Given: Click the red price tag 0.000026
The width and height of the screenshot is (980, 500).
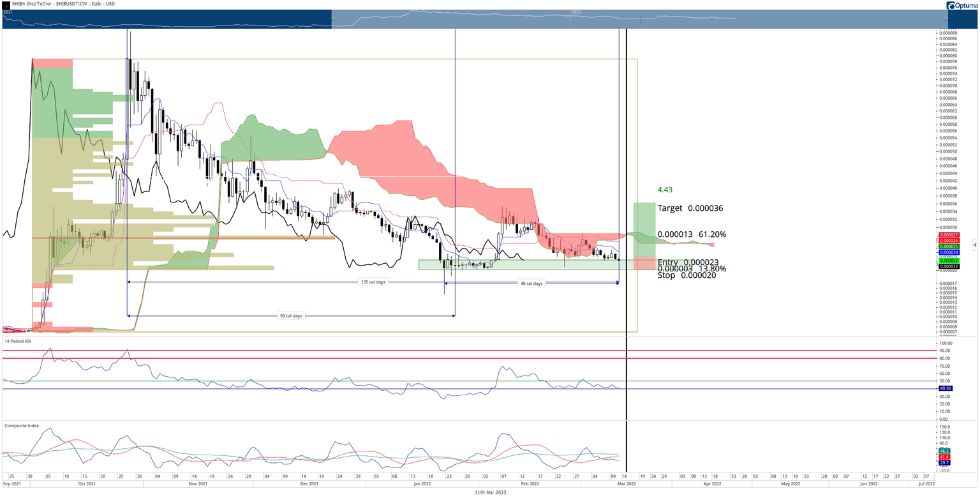Looking at the screenshot, I should click(948, 241).
